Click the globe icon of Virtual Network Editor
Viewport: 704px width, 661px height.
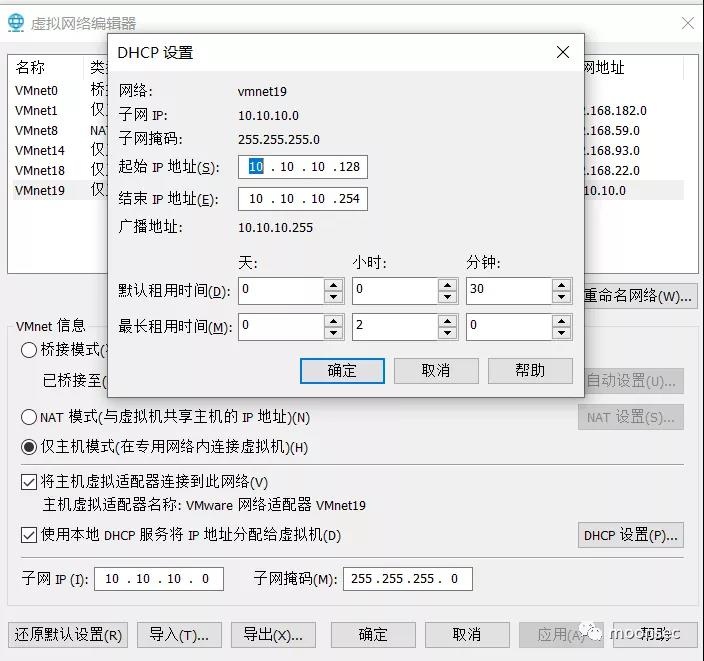[16, 22]
